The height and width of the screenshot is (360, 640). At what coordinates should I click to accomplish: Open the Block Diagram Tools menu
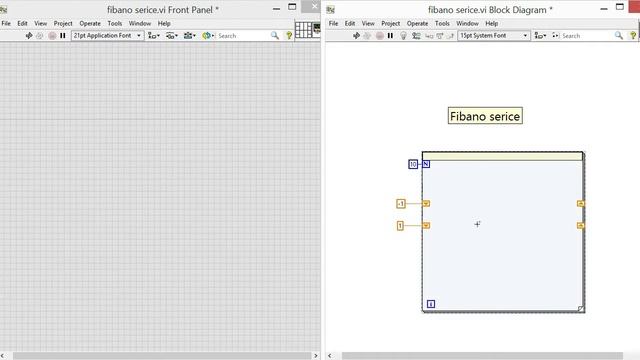(442, 24)
